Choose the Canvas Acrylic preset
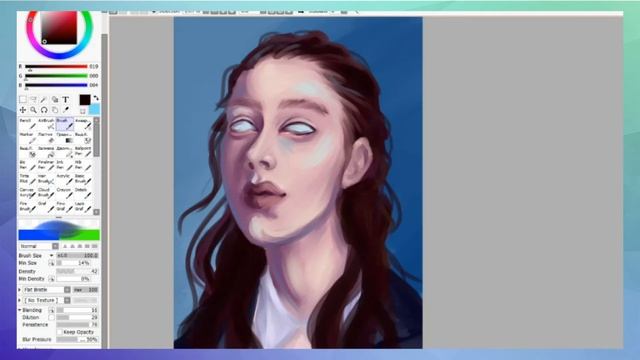This screenshot has height=360, width=640. (28, 193)
